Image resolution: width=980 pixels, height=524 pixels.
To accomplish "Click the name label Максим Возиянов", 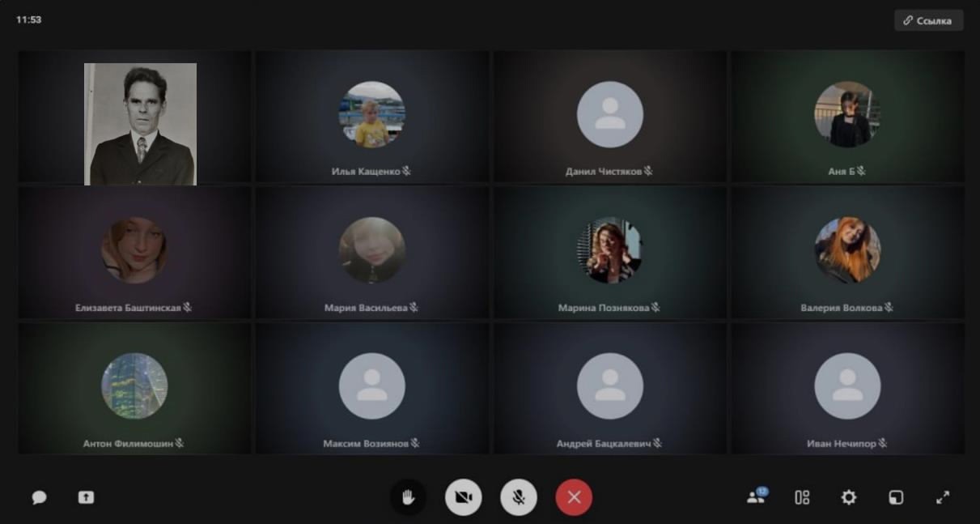I will tap(366, 444).
